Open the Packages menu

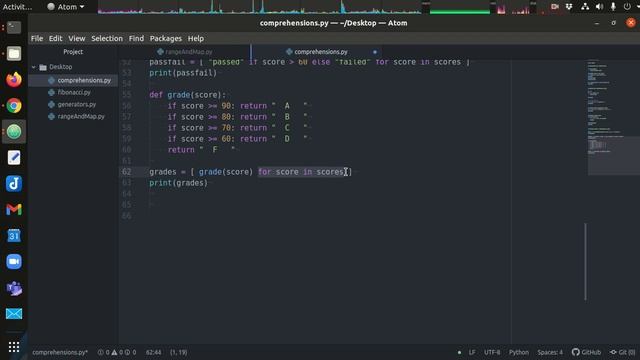pyautogui.click(x=165, y=38)
